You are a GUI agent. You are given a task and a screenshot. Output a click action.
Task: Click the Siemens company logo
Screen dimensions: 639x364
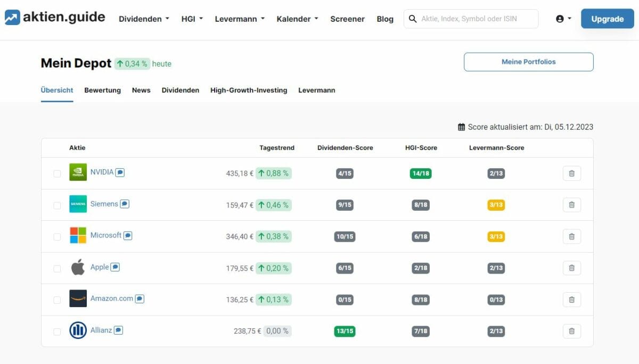pyautogui.click(x=78, y=204)
